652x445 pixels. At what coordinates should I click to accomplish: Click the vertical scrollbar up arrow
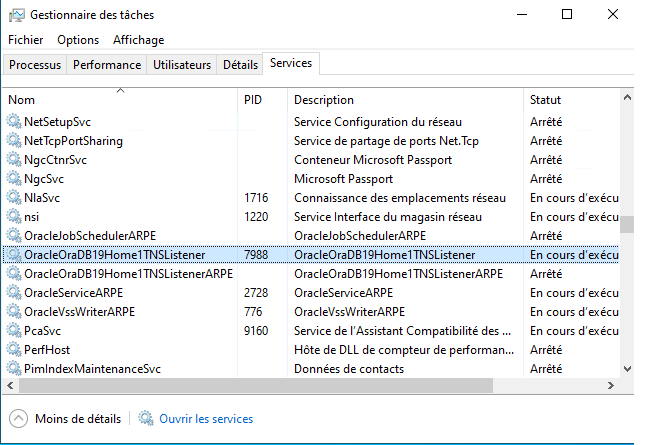click(x=627, y=98)
